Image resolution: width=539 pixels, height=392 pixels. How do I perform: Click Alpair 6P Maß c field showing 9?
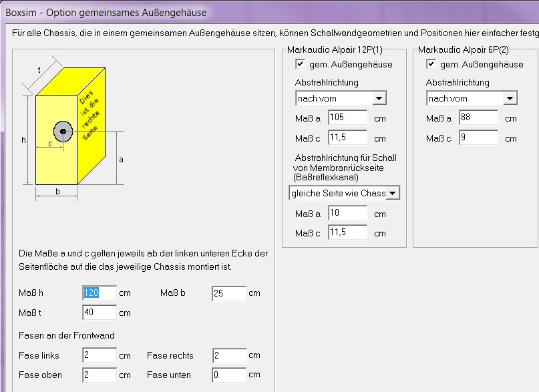(x=478, y=138)
